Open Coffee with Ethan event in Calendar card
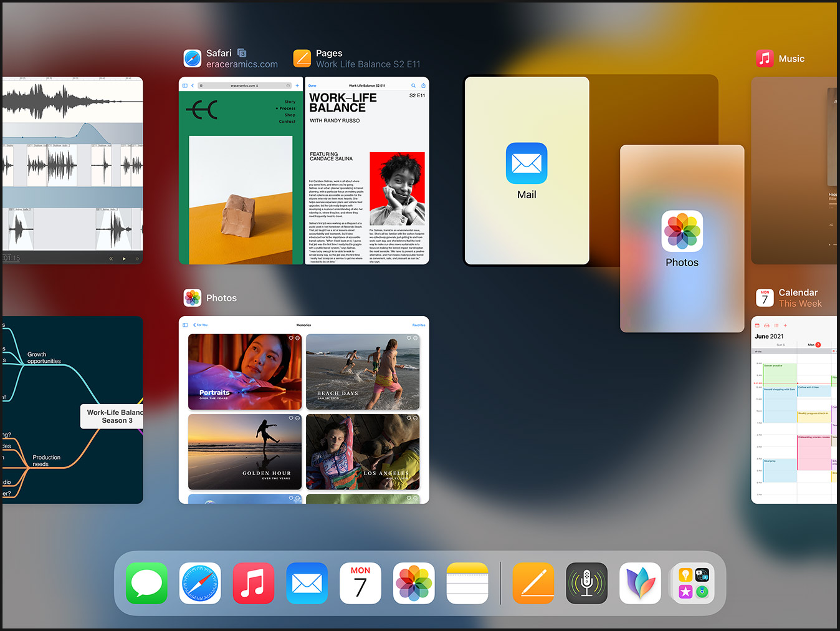840x631 pixels. pos(814,391)
